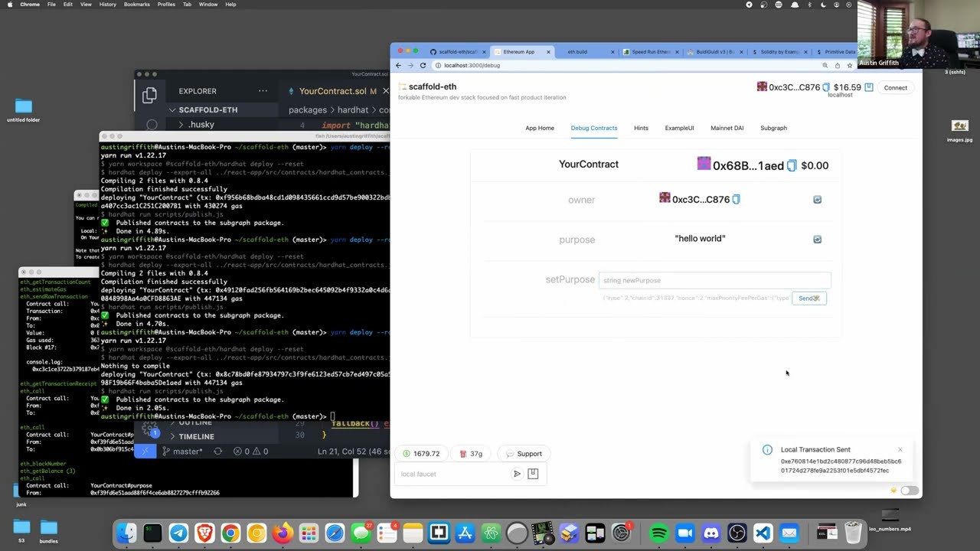Open Finder from the Dock
The height and width of the screenshot is (551, 980).
(126, 533)
